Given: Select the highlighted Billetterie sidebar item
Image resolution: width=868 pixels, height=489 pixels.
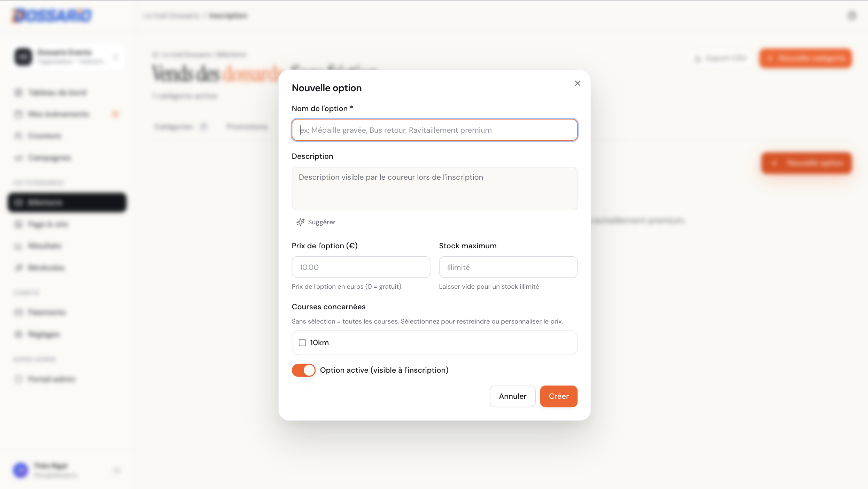Looking at the screenshot, I should tap(67, 202).
